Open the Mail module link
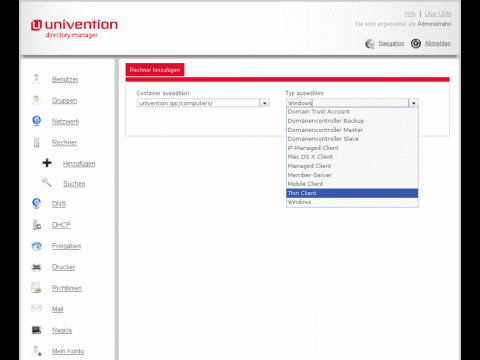Viewport: 480px width, 360px height. coord(57,309)
